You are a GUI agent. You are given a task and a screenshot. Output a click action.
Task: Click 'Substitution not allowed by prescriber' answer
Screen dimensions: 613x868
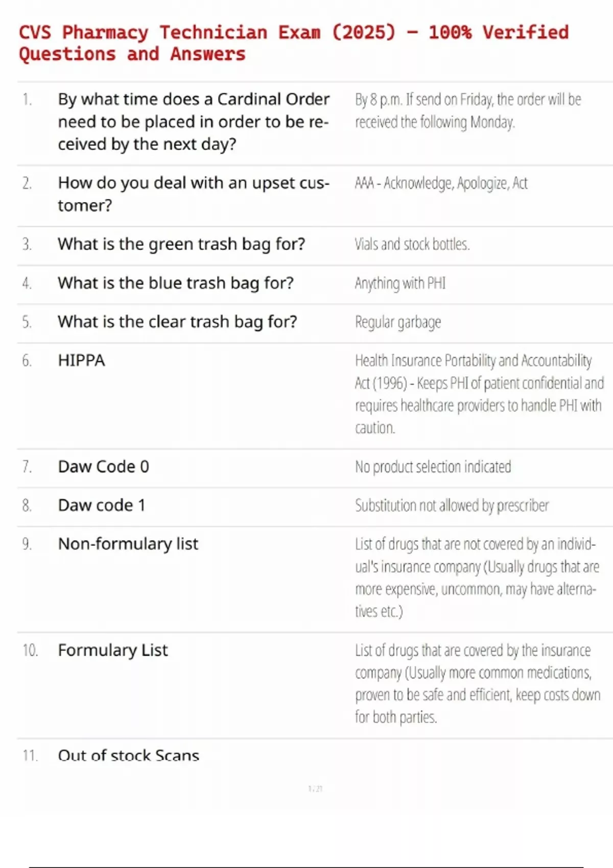[452, 505]
